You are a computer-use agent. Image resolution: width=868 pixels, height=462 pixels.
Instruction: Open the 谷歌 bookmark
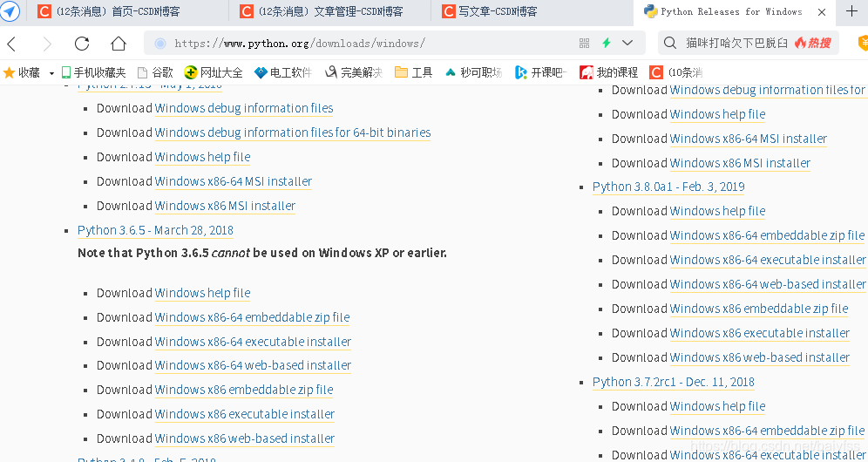(155, 72)
